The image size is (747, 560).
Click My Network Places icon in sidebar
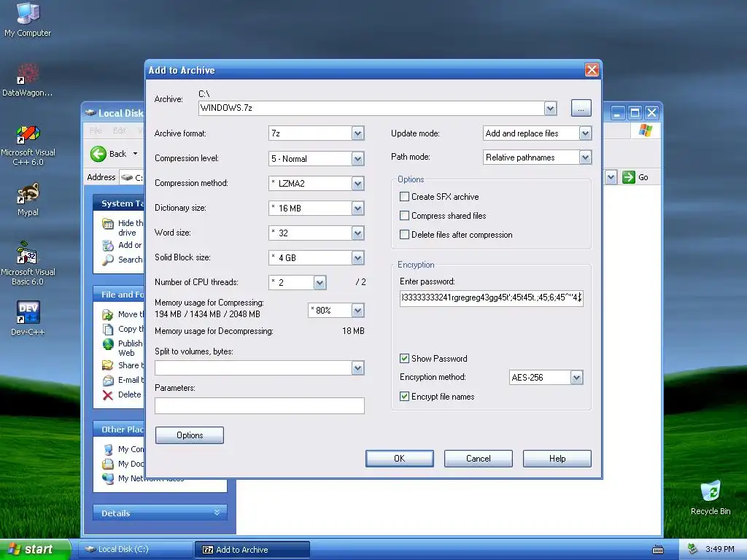click(108, 478)
